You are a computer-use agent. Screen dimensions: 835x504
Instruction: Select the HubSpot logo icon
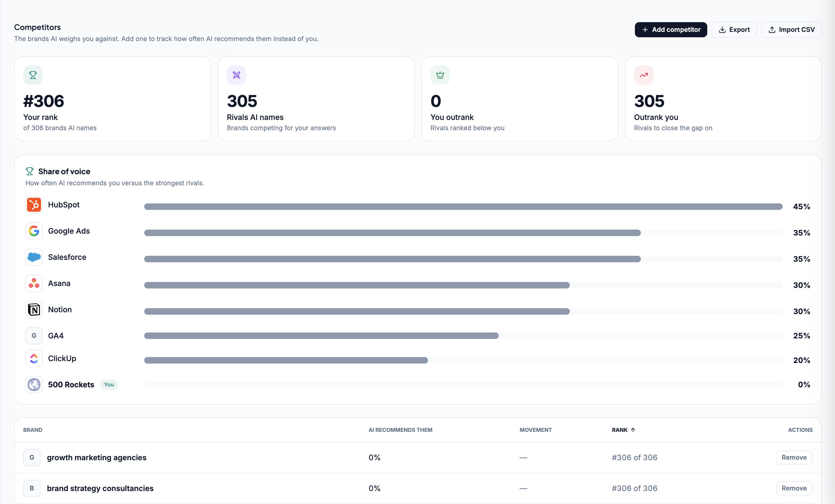(34, 205)
